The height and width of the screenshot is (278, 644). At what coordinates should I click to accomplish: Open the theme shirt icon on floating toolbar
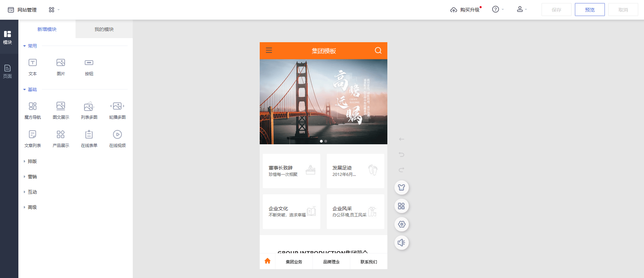pos(402,187)
